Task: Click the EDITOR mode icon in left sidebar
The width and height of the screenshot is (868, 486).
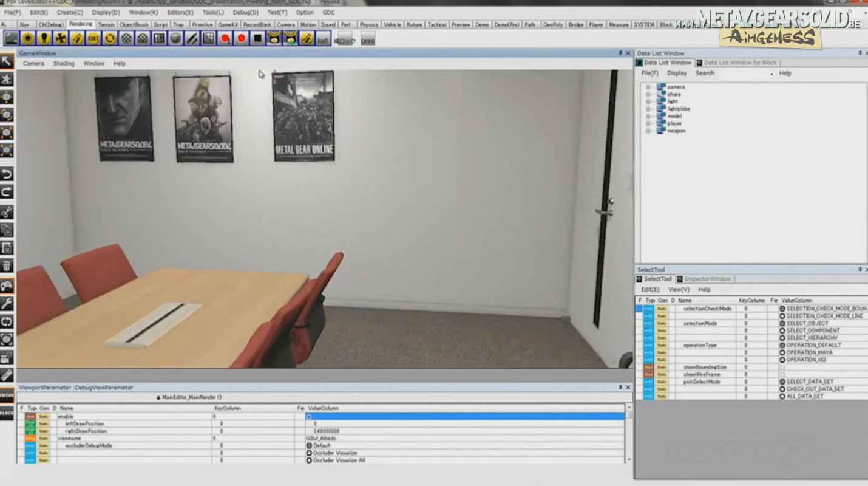Action: [7, 395]
